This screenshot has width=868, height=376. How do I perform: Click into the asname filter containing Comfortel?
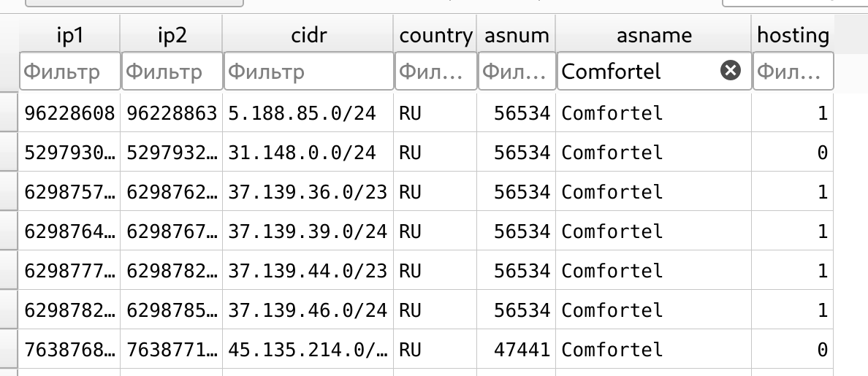(x=636, y=72)
